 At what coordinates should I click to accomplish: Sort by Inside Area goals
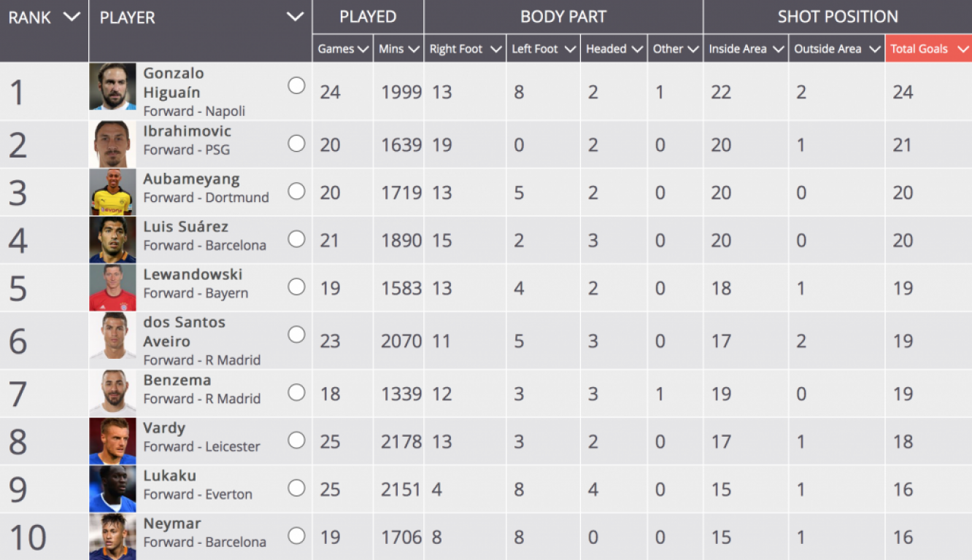tap(778, 49)
